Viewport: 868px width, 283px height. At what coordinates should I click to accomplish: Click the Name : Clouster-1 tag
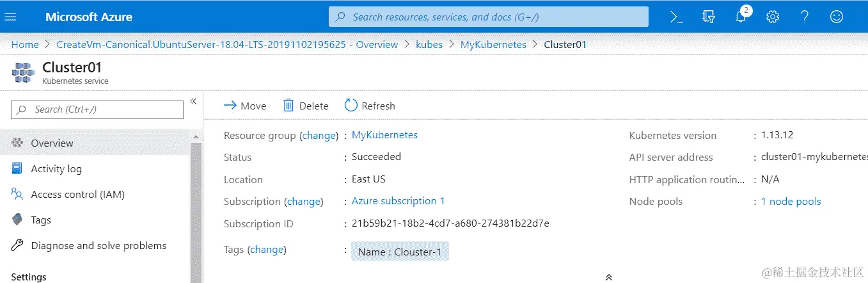pos(400,252)
